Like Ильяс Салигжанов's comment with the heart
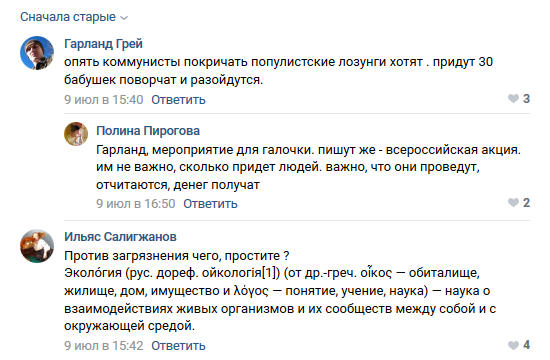The height and width of the screenshot is (360, 550). [513, 345]
